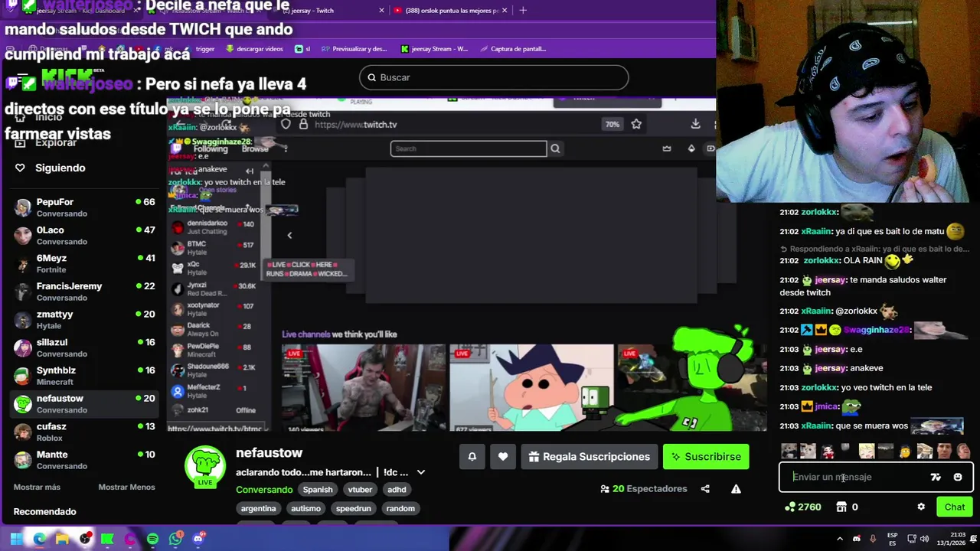
Task: Click the Twitch search magnifier button
Action: pos(555,148)
